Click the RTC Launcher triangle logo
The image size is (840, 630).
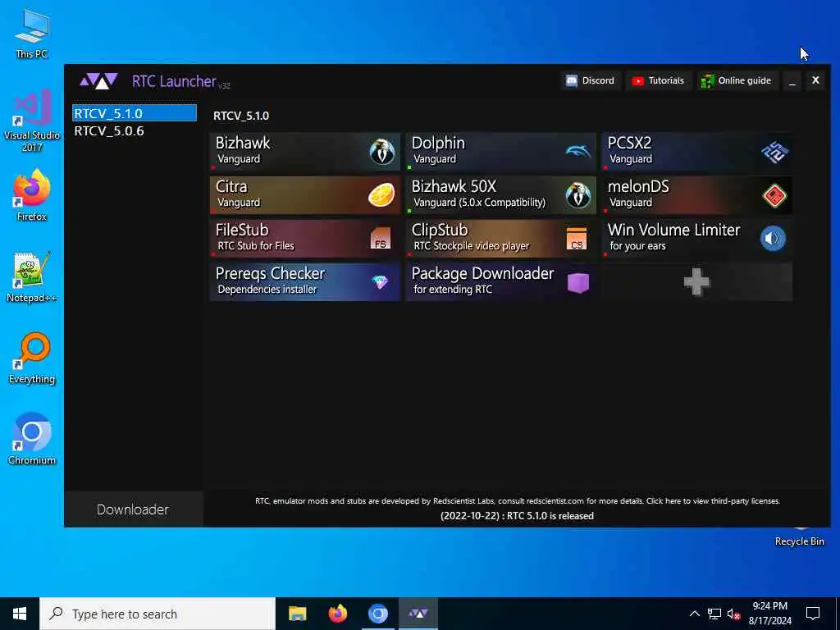point(98,81)
